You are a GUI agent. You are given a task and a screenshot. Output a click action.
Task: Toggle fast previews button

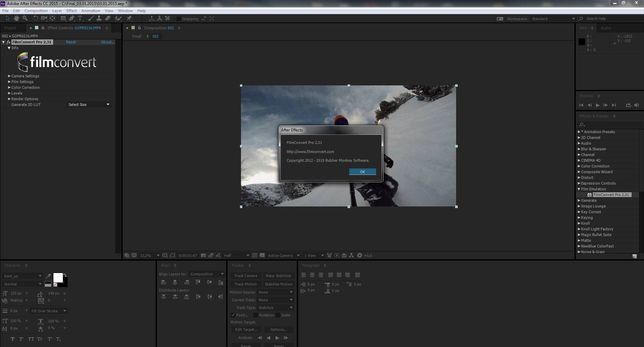click(x=337, y=256)
